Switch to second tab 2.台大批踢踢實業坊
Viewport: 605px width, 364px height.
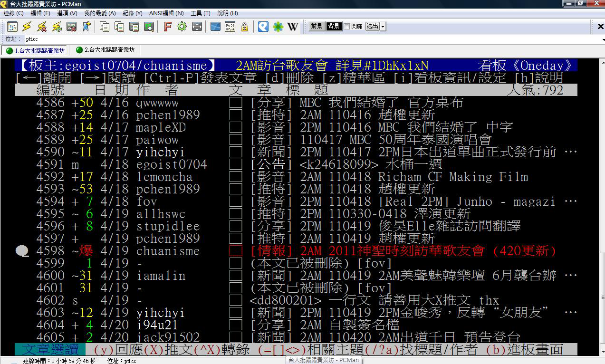[x=105, y=50]
